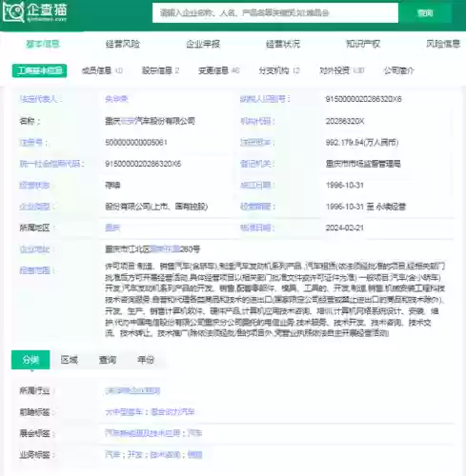Select the 工商基本信息 sub-tab
This screenshot has height=476, width=466.
point(40,70)
